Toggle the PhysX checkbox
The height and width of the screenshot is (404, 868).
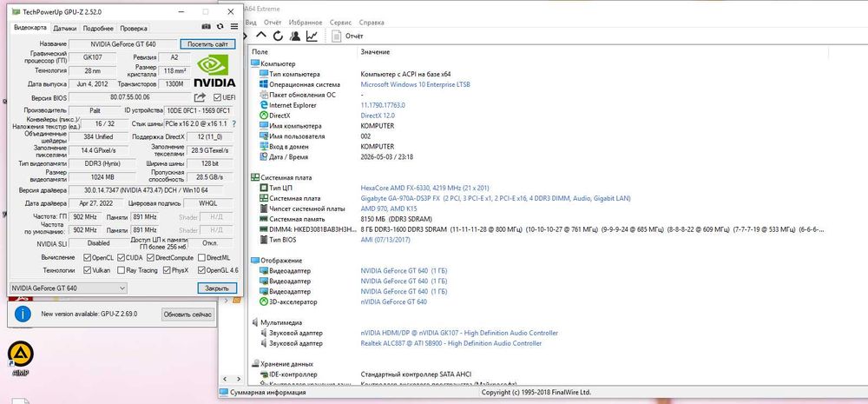tap(167, 270)
